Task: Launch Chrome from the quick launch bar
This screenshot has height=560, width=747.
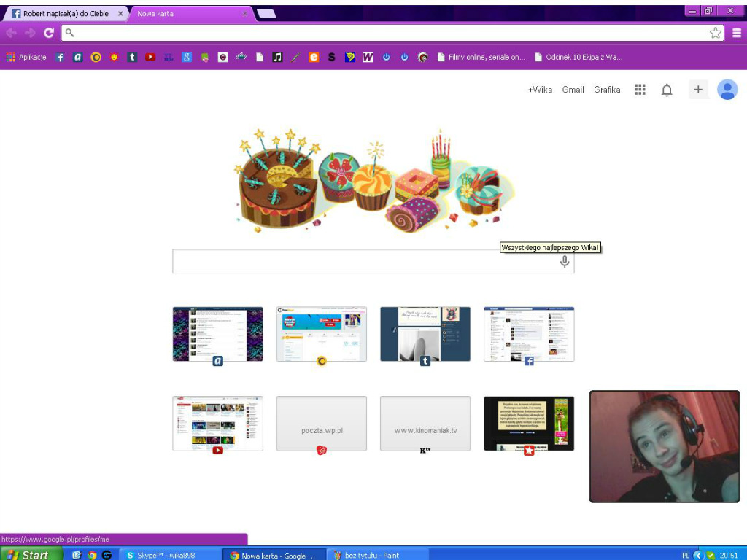Action: point(92,555)
